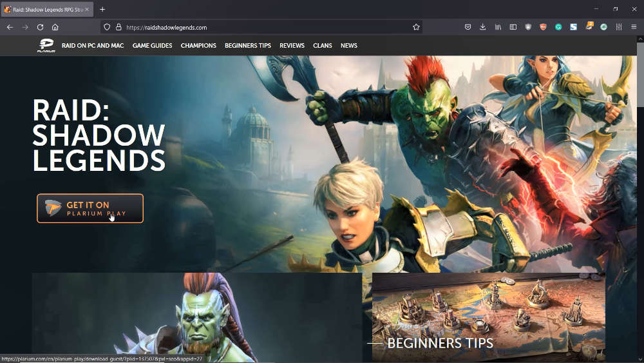Image resolution: width=644 pixels, height=363 pixels.
Task: Go to the CHAMPIONS section
Action: (x=198, y=46)
